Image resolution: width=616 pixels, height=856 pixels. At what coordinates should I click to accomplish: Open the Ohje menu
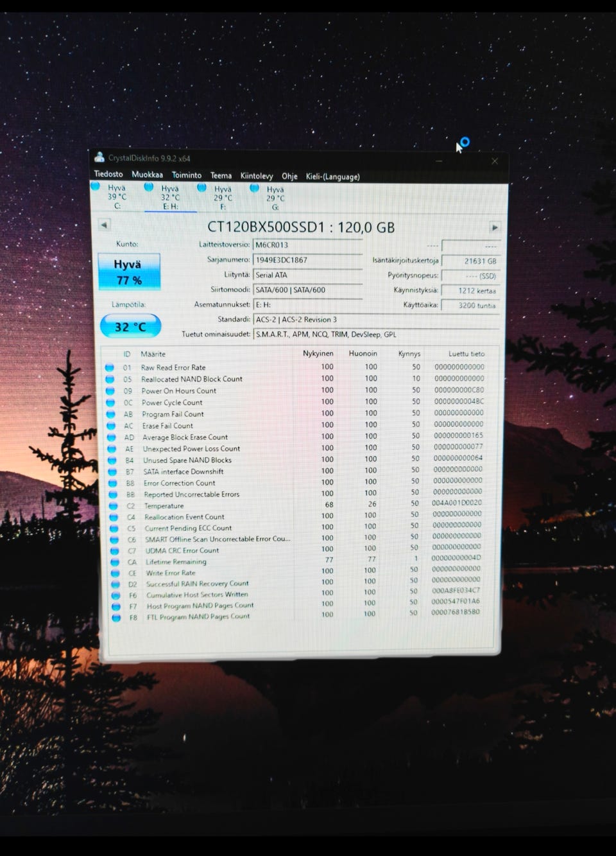click(x=289, y=177)
